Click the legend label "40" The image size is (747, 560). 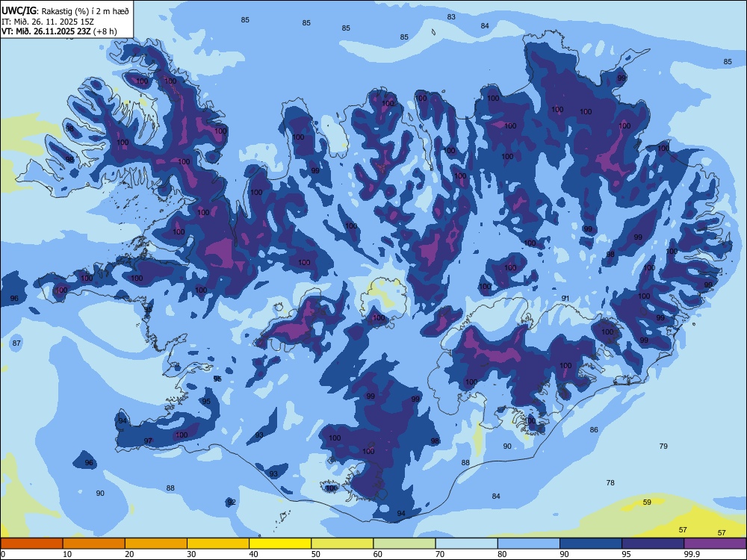pos(253,554)
